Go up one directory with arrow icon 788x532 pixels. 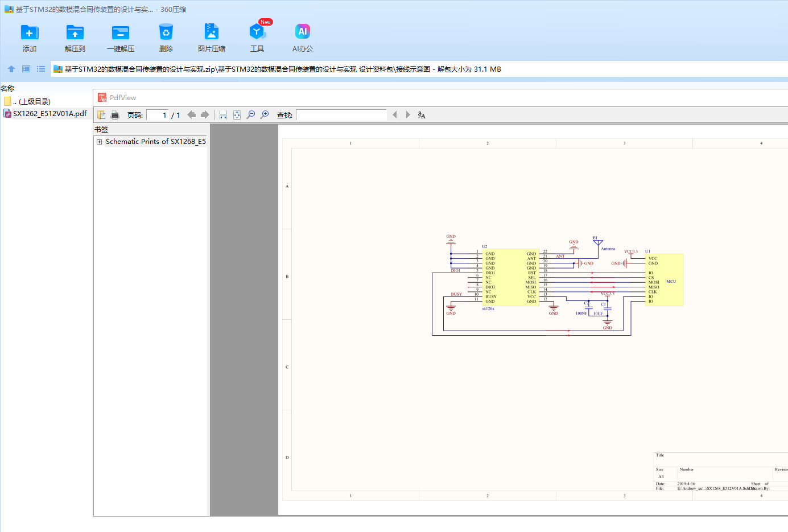click(11, 69)
